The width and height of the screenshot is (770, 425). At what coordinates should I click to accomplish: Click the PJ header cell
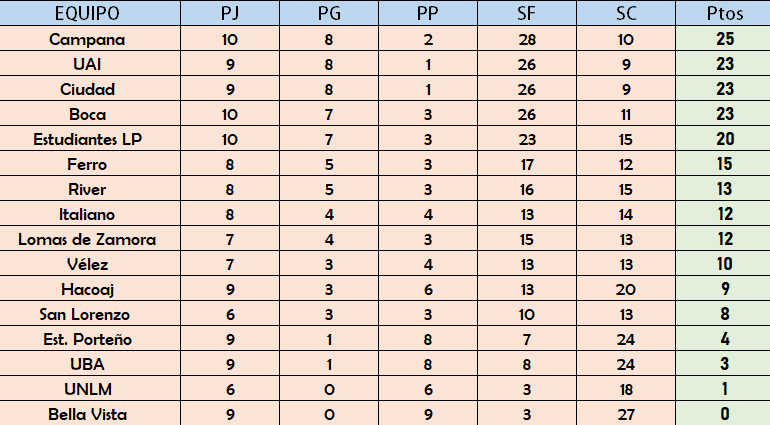coord(230,13)
